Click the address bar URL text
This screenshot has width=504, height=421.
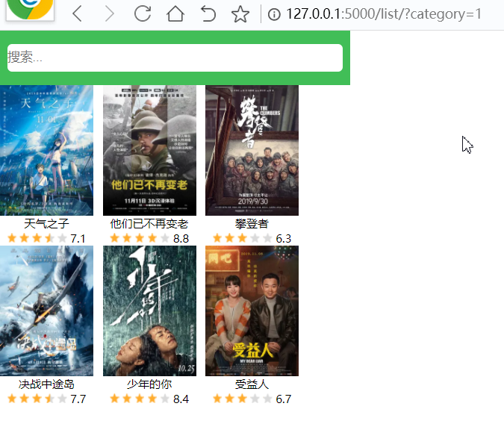click(x=384, y=14)
